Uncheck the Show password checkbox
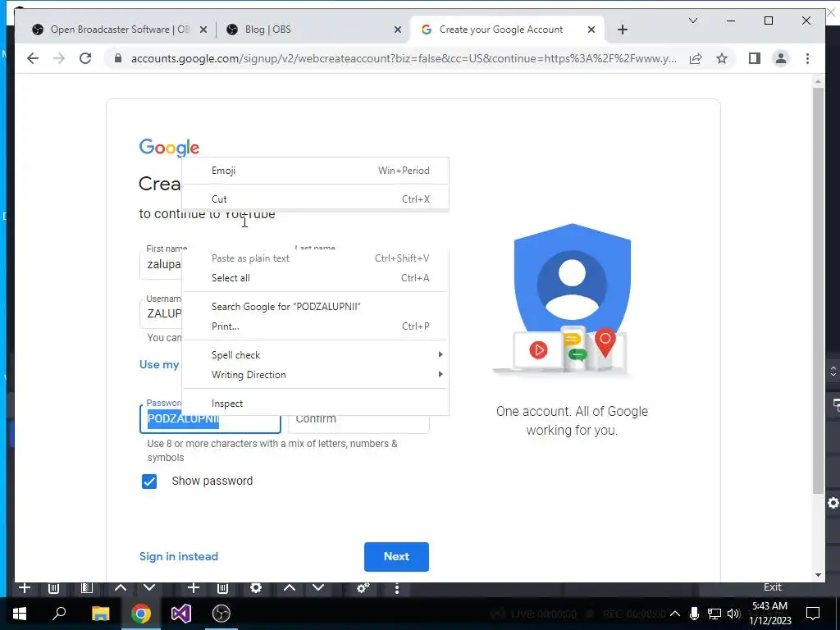 [x=149, y=481]
